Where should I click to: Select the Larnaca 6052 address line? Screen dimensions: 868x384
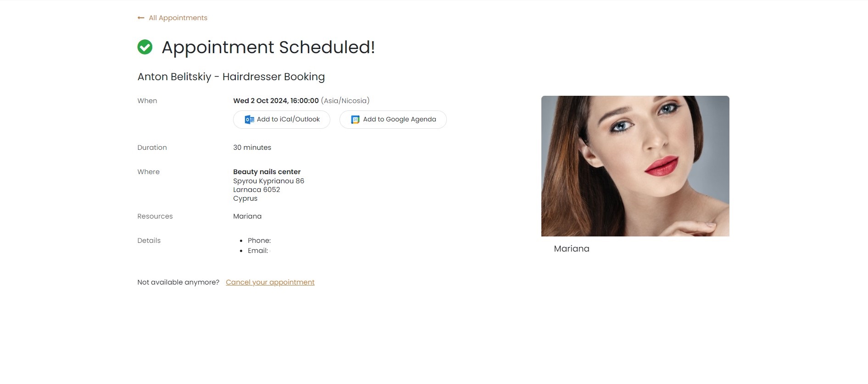click(256, 190)
